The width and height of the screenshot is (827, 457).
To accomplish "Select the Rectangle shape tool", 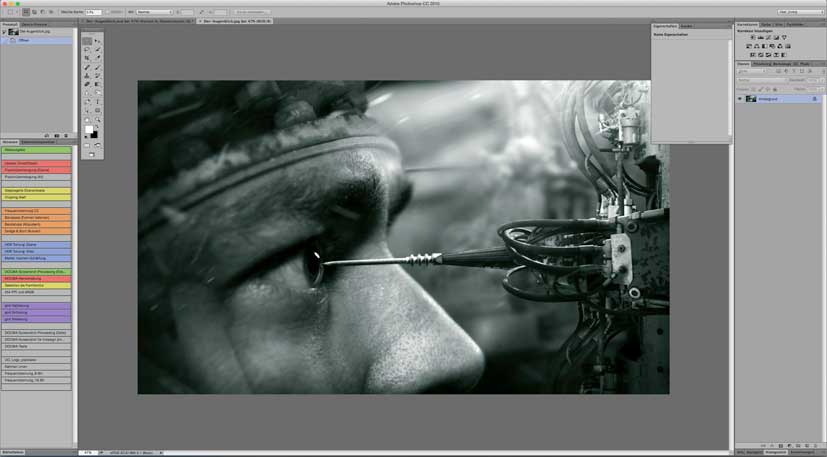I will (98, 111).
